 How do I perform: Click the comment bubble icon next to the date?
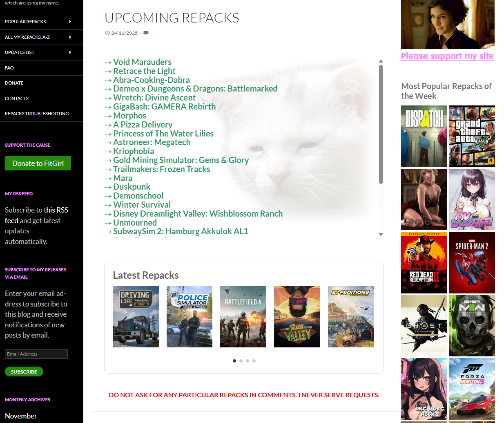(146, 33)
